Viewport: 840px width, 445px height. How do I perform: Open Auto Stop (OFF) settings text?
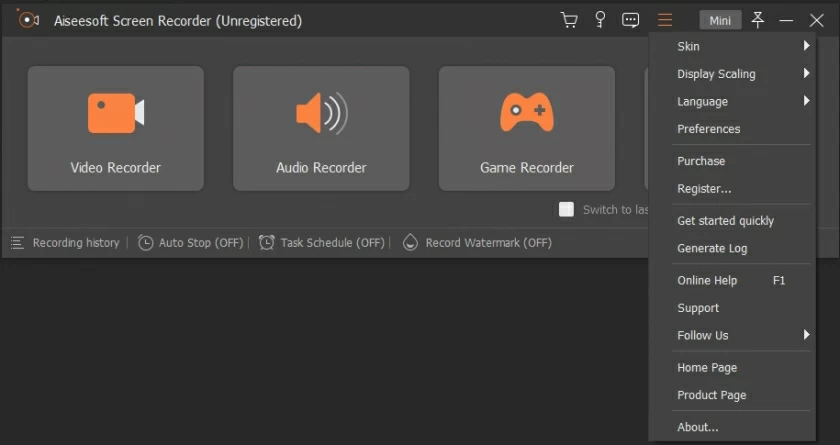201,243
